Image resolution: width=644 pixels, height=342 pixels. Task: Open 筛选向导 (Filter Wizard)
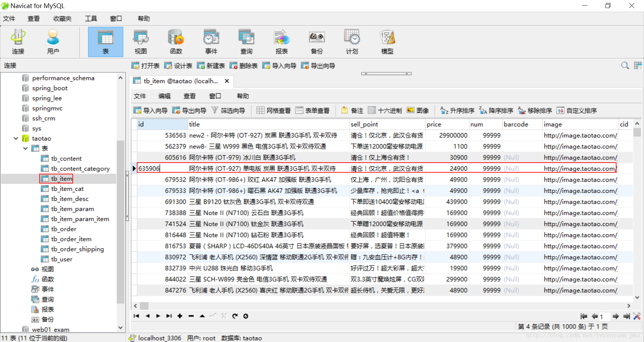tap(228, 110)
